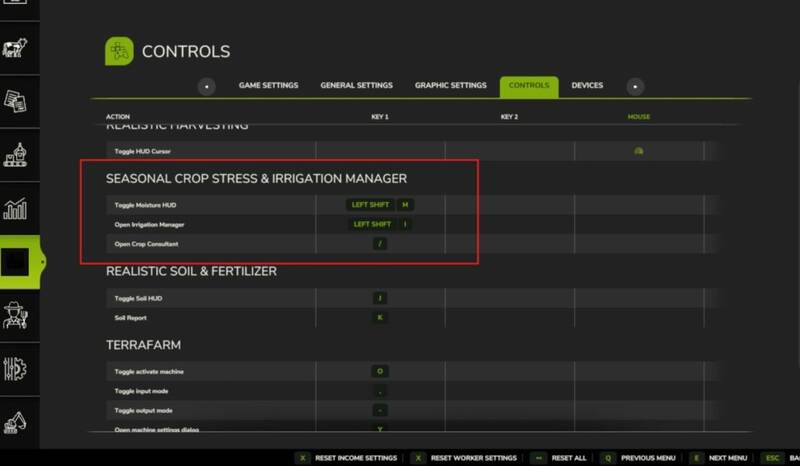Switch to the Devices tab
800x466 pixels.
[x=587, y=86]
